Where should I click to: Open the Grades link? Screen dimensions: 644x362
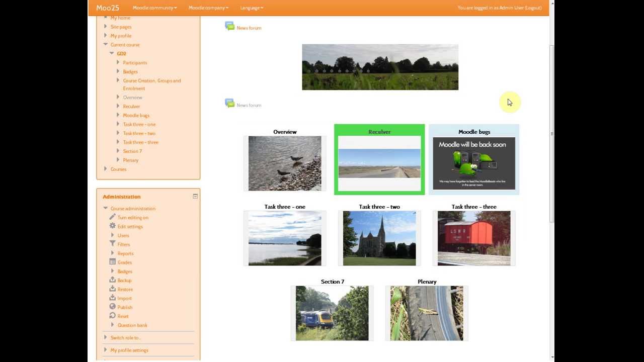click(124, 262)
